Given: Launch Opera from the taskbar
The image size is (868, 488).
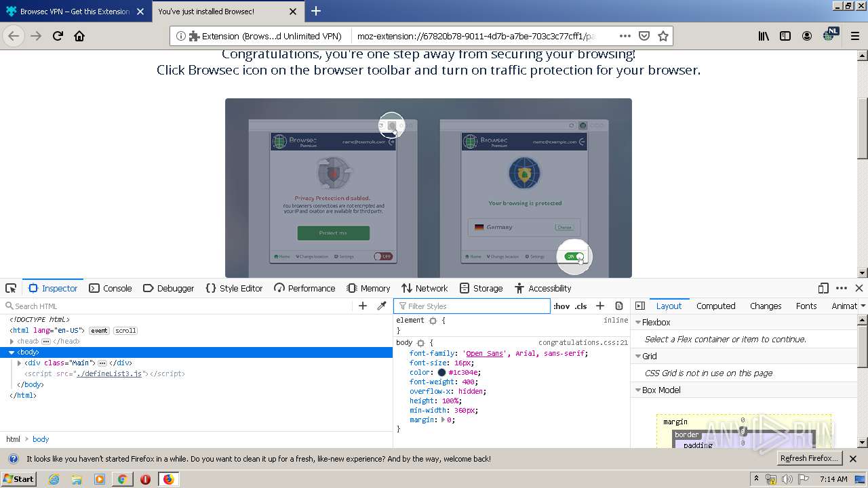Looking at the screenshot, I should pos(145,479).
